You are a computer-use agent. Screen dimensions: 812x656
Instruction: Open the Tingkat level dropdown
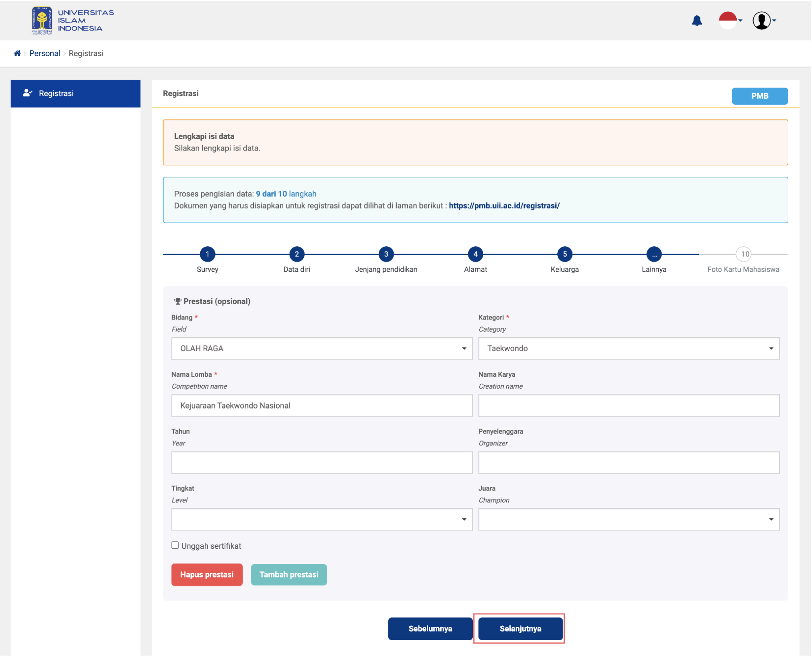point(322,520)
